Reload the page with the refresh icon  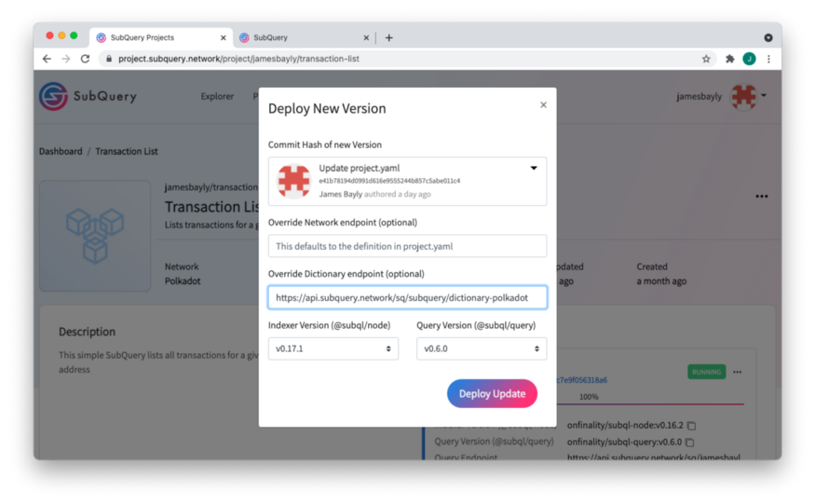(86, 59)
